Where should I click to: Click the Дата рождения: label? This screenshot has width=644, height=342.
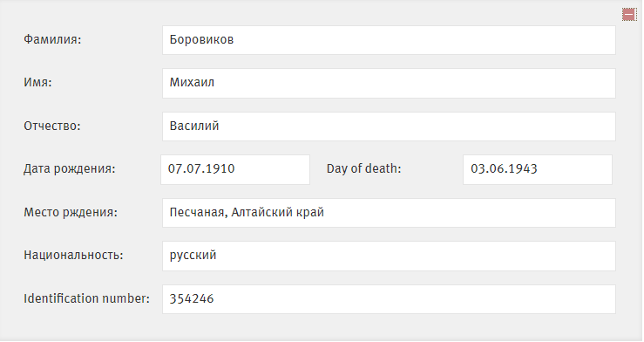pyautogui.click(x=70, y=169)
